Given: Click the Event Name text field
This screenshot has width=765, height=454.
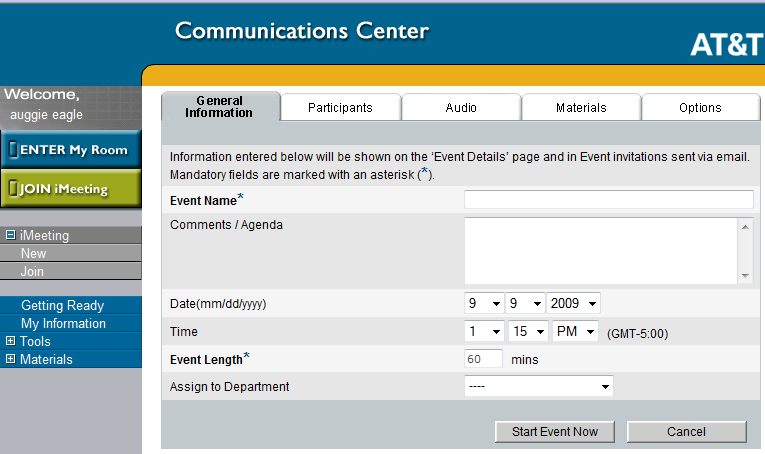Looking at the screenshot, I should (608, 199).
